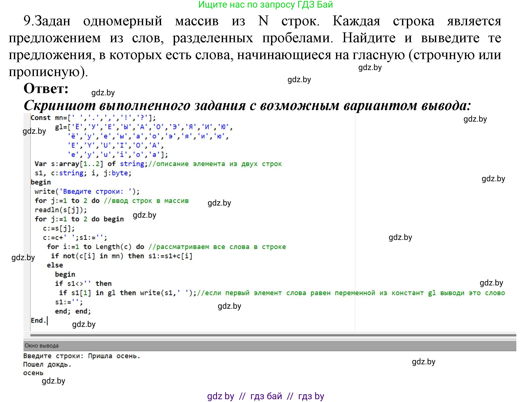Click the «begin» keyword in the code

(40, 182)
